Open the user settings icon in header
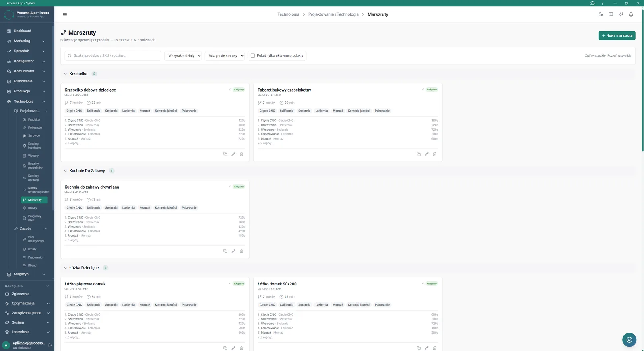Screen dimensions: 644x351 [x=601, y=14]
